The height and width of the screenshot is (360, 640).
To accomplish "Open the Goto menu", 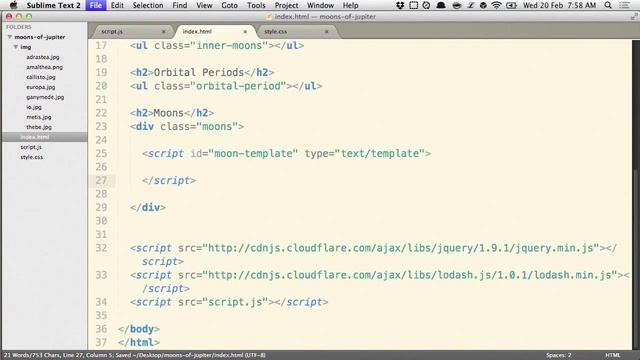I will [x=229, y=5].
